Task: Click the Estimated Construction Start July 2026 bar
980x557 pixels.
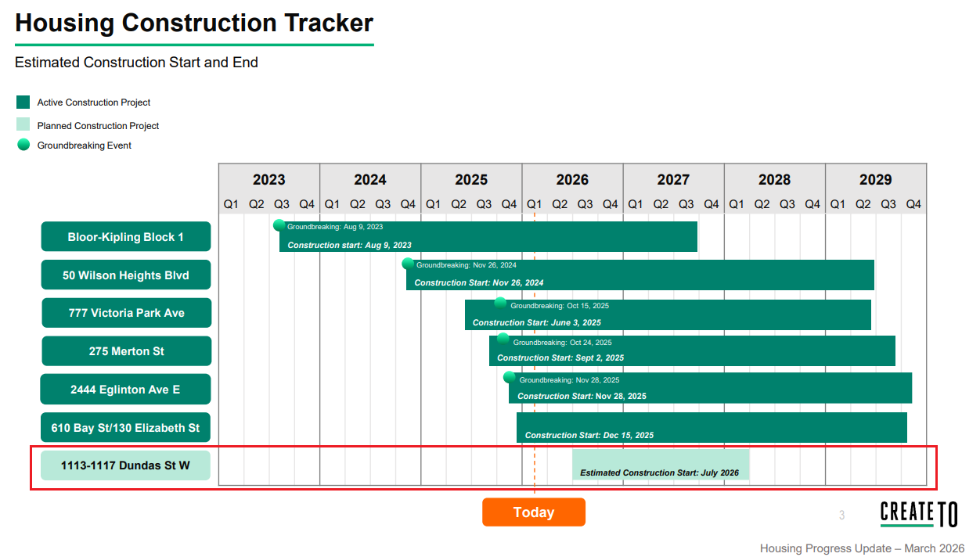Action: (x=660, y=465)
